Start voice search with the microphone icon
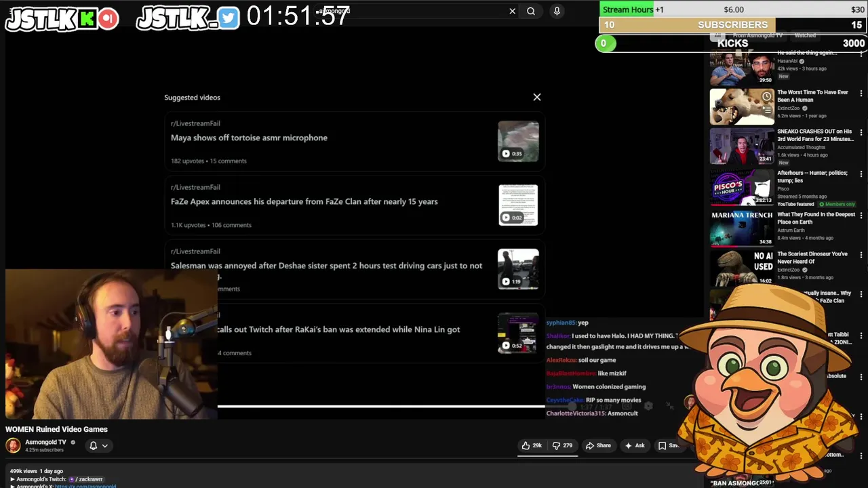Screen dimensions: 868x488 (x=557, y=11)
